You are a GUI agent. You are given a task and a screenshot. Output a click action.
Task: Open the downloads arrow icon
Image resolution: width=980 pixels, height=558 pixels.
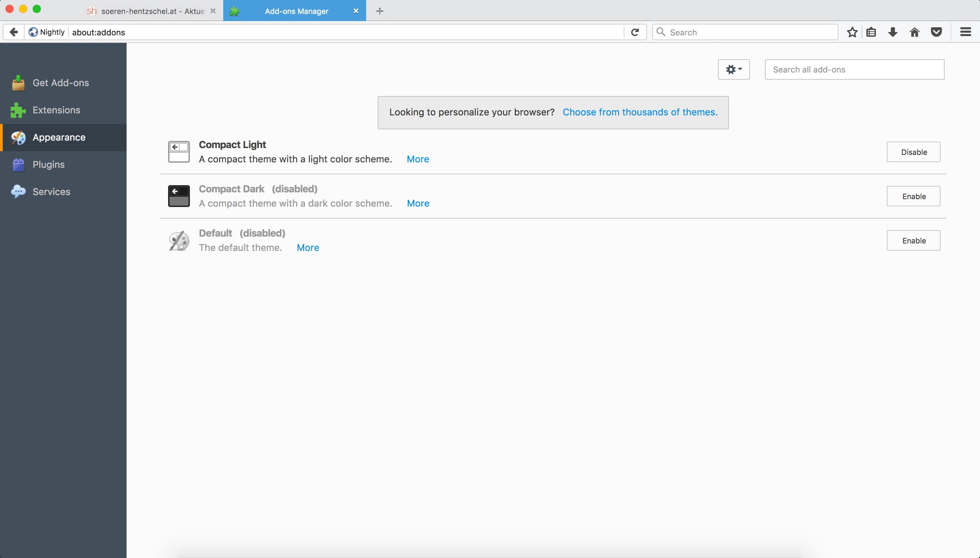pos(893,32)
